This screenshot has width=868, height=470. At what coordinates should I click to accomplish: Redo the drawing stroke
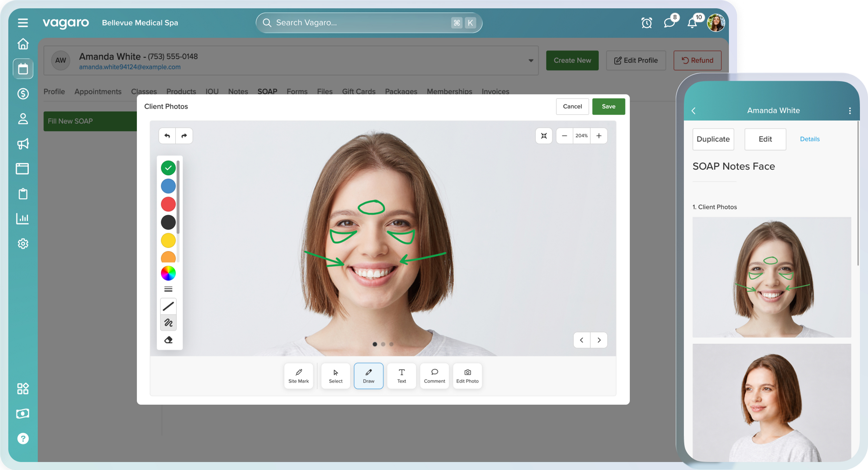184,136
